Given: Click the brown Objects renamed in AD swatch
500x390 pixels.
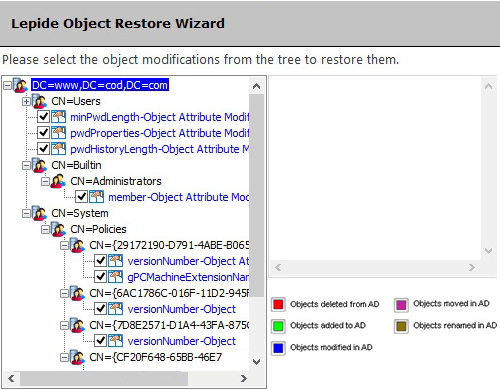Looking at the screenshot, I should click(x=401, y=326).
